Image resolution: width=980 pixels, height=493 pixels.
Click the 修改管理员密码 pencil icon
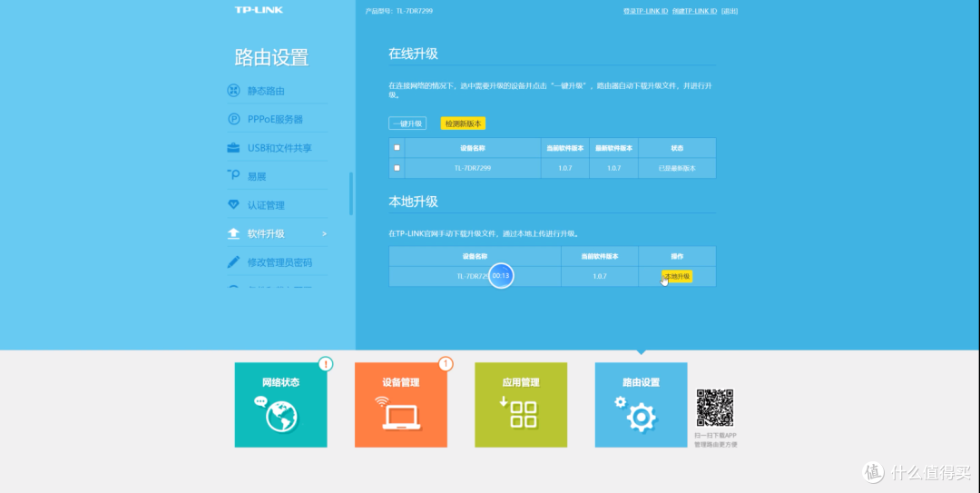233,262
